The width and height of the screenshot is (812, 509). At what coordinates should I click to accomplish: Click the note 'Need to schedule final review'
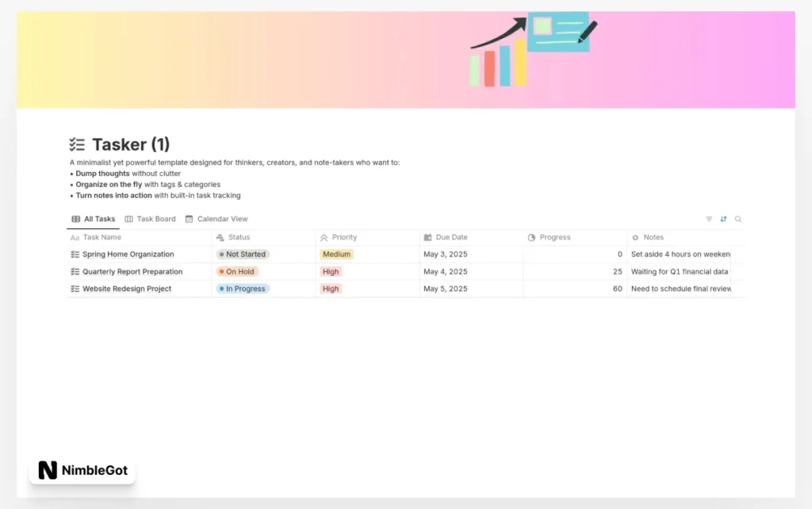click(x=680, y=289)
